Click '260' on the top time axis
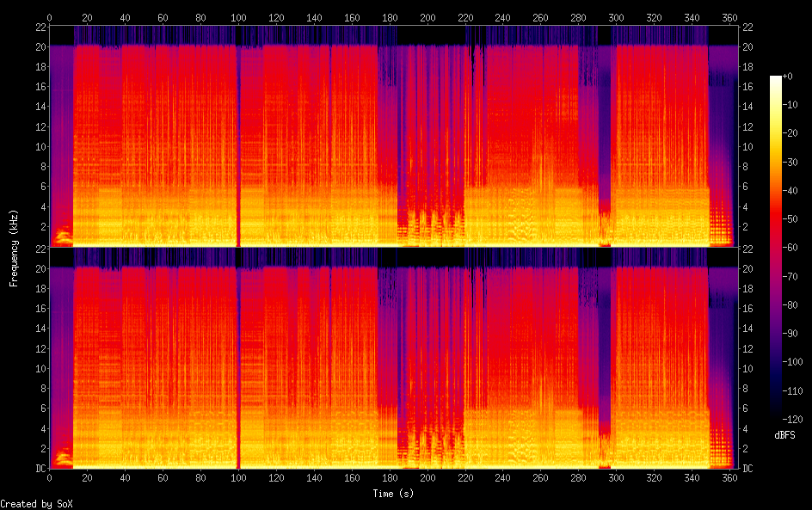 click(x=541, y=17)
